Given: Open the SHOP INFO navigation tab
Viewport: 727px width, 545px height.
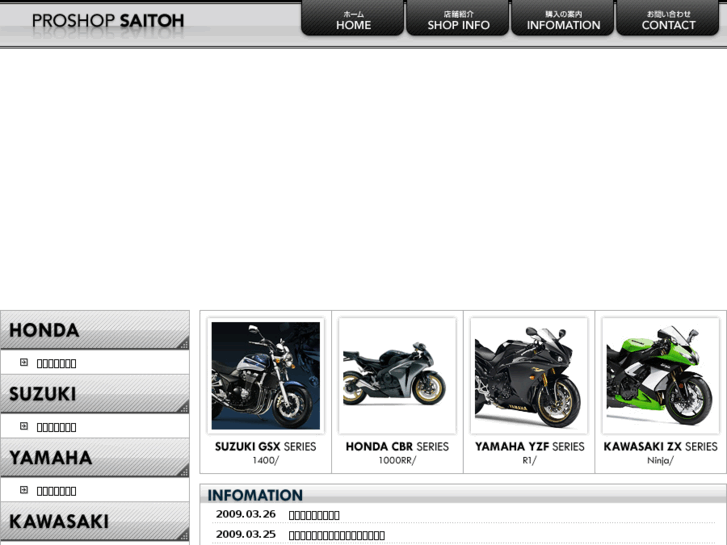Looking at the screenshot, I should 458,18.
